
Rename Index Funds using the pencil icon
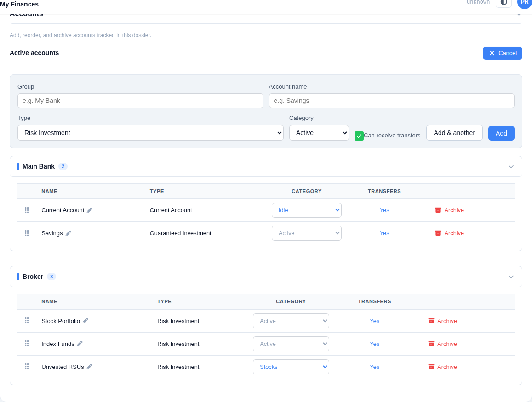80,344
